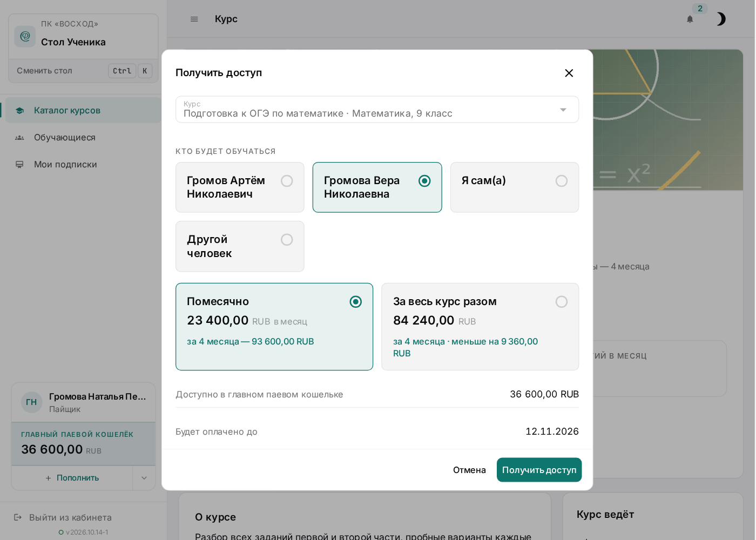Click the Сменить стол switcher

click(83, 71)
